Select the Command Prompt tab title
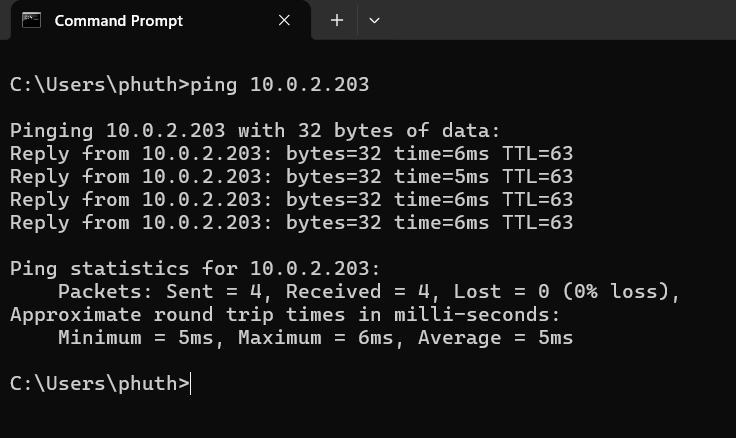Screen dimensions: 736x438 pos(118,21)
